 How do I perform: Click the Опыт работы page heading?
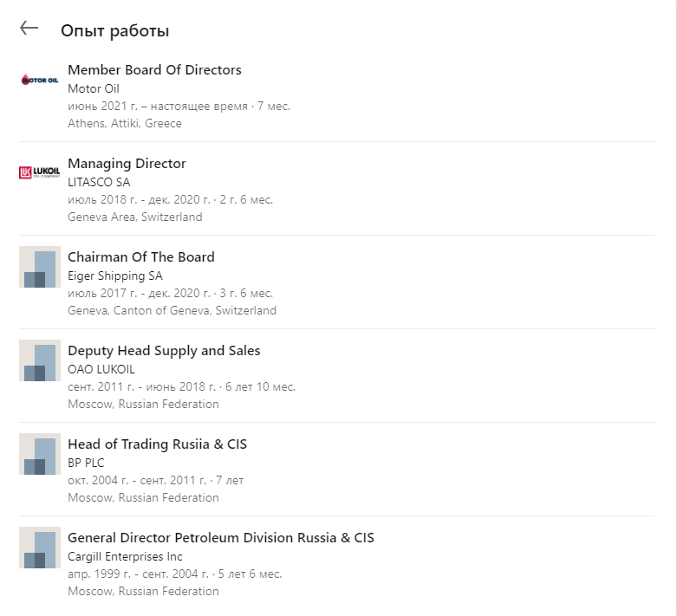click(114, 31)
